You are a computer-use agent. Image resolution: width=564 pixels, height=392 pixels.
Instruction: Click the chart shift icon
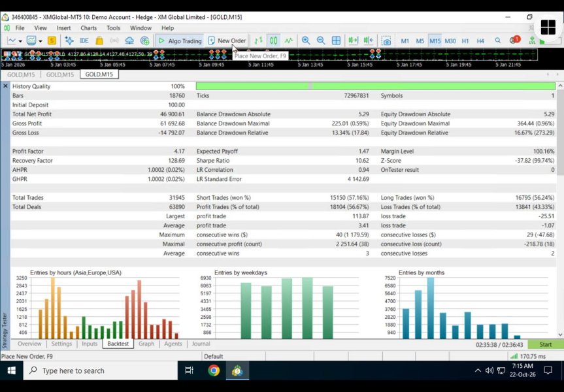(369, 41)
